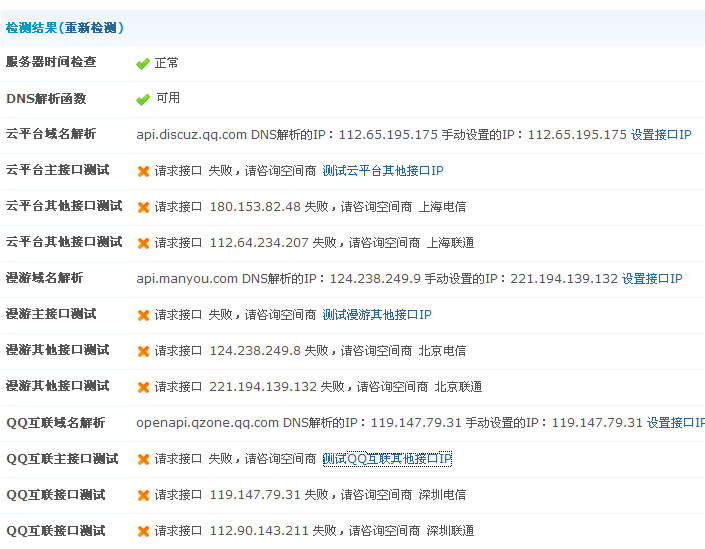Click the 重新检测 re-detect link in header

pos(90,28)
